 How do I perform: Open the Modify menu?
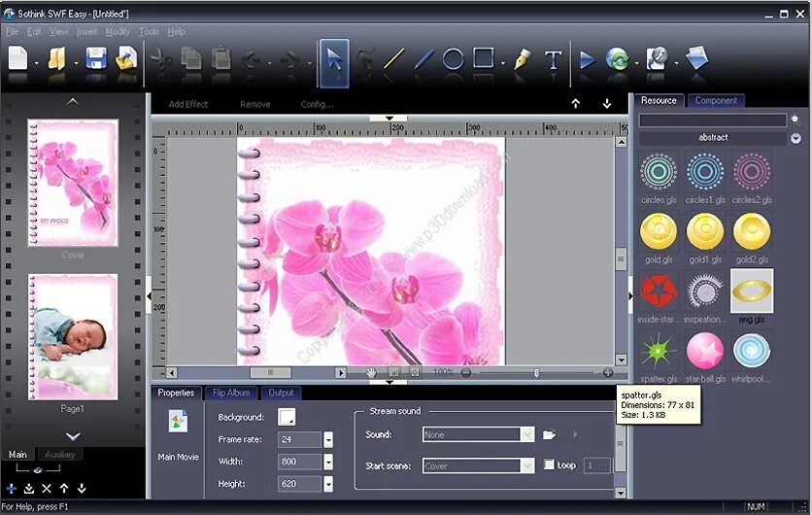click(118, 32)
